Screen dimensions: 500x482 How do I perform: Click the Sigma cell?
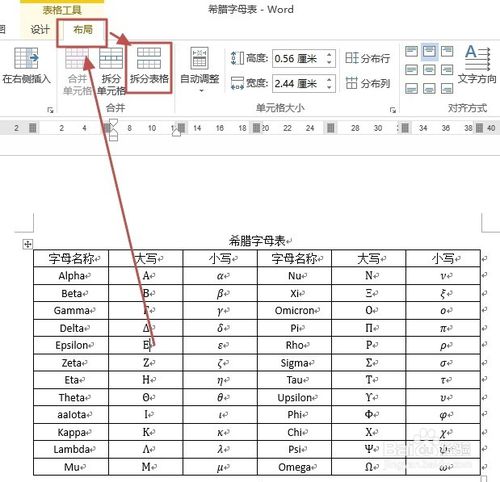click(x=295, y=363)
